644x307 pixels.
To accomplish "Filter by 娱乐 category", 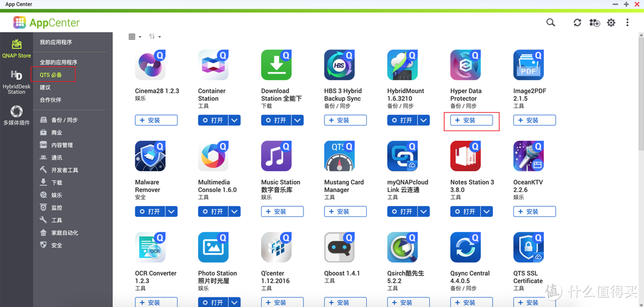I will pos(51,195).
